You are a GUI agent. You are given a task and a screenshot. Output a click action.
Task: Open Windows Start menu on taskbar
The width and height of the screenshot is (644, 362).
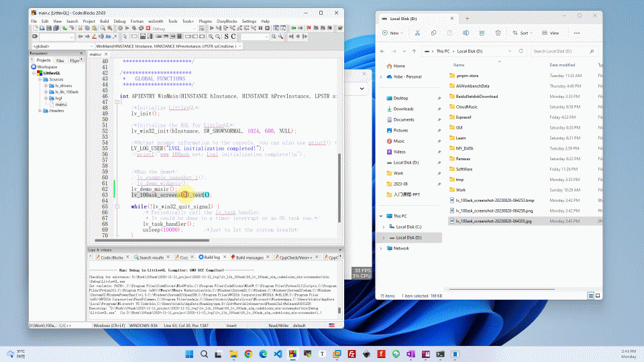pos(189,354)
